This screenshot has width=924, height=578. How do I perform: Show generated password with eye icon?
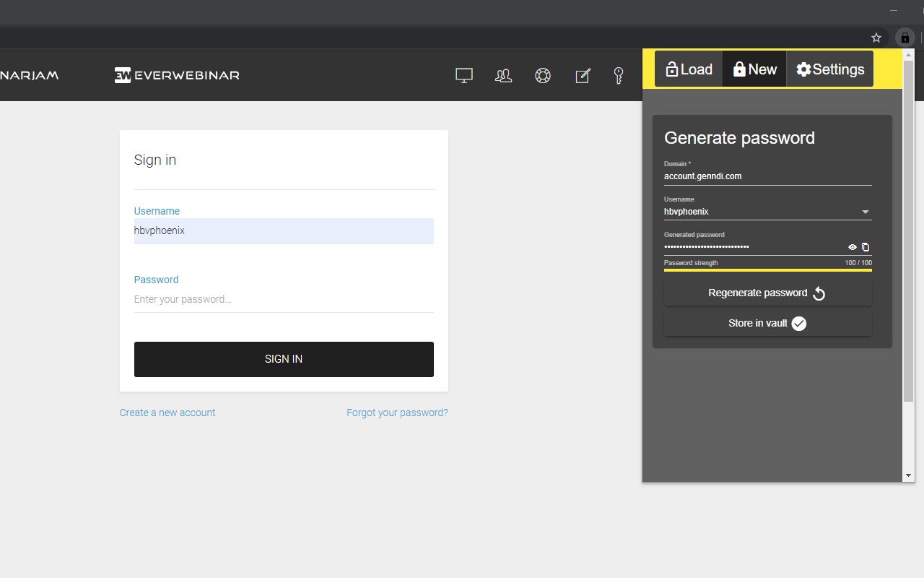point(853,247)
